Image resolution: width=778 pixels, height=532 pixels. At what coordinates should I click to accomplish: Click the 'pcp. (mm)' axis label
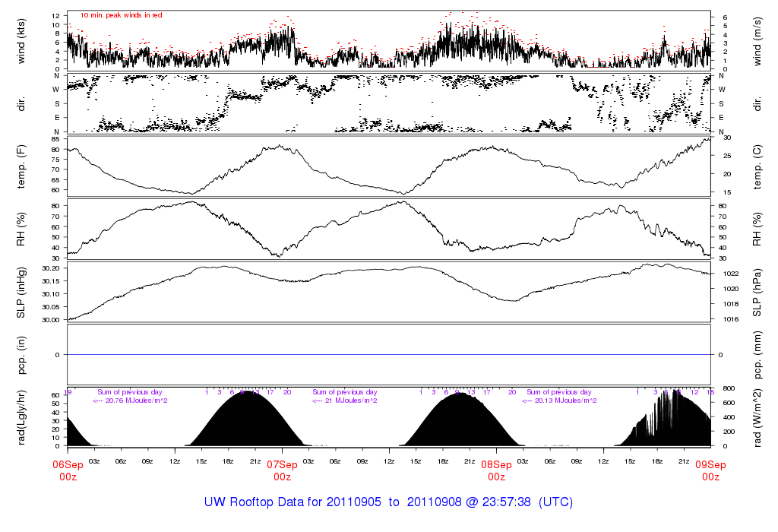757,355
